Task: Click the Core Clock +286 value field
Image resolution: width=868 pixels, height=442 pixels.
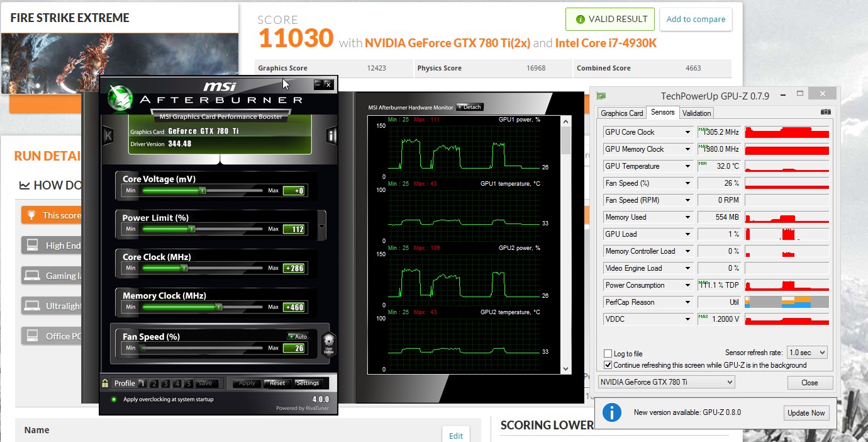Action: click(x=294, y=268)
